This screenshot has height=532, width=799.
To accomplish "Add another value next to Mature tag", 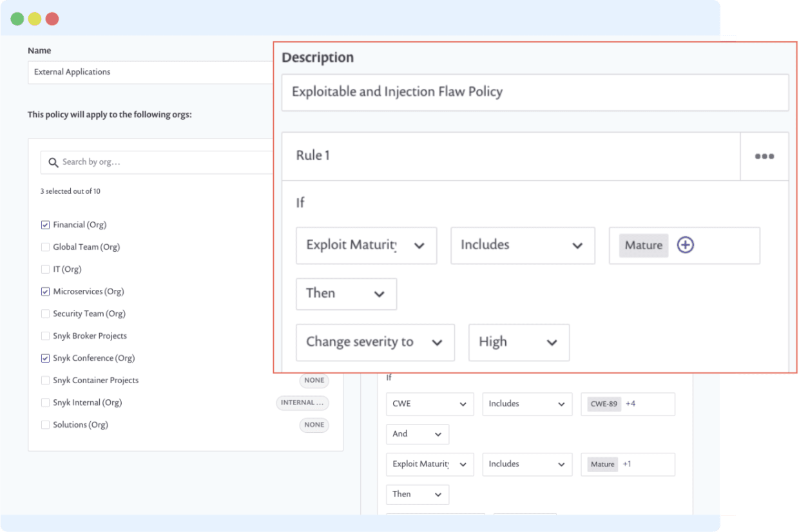I will [x=686, y=245].
